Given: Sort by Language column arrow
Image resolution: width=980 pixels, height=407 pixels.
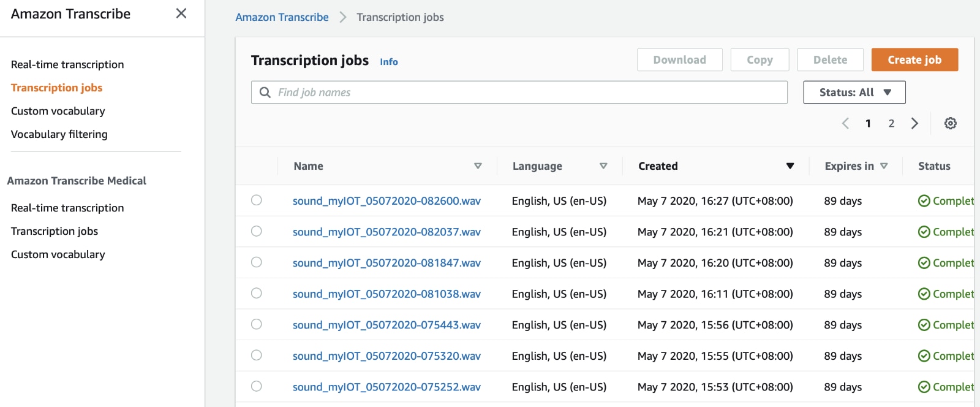Looking at the screenshot, I should coord(603,166).
